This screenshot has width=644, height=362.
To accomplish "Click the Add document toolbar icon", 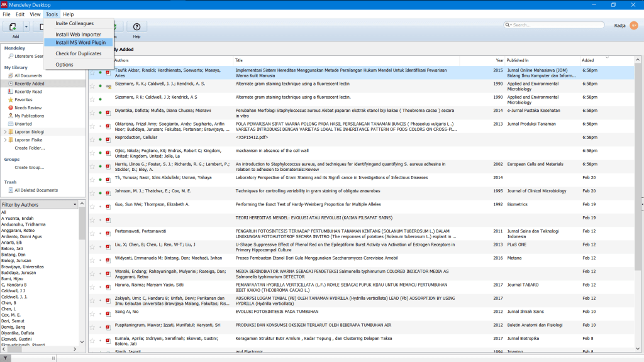I will click(x=13, y=26).
